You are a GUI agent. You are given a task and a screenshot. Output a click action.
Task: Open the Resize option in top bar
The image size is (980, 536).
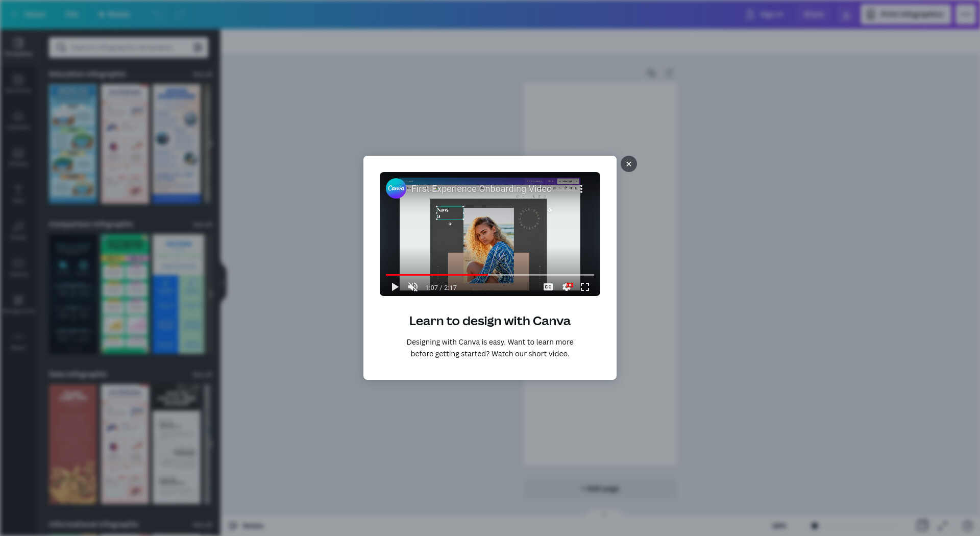tap(114, 14)
